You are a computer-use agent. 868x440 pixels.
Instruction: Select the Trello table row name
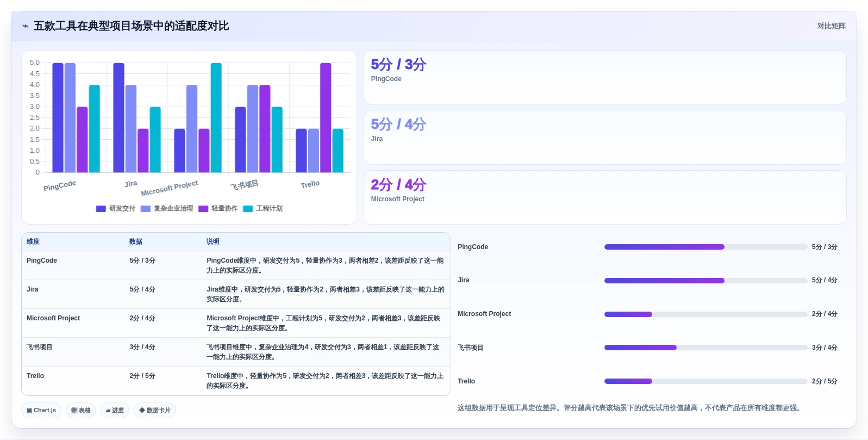(35, 376)
